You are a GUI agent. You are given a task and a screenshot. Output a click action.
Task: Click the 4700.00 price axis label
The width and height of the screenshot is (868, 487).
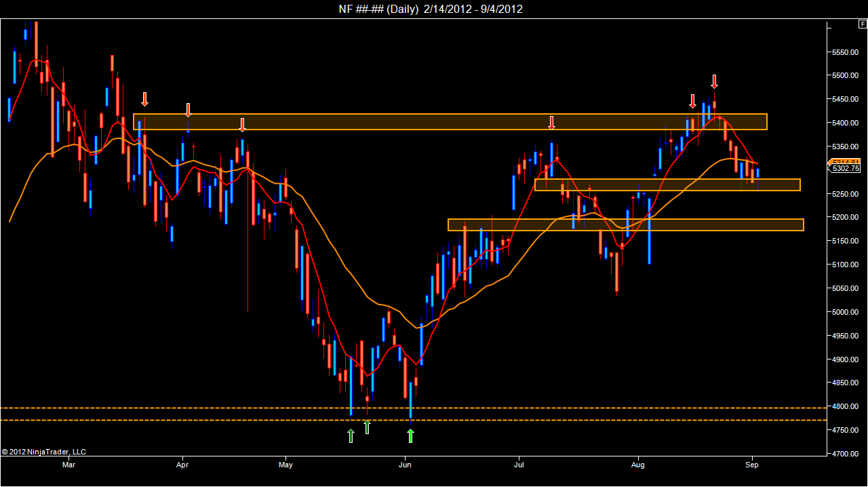click(x=846, y=454)
